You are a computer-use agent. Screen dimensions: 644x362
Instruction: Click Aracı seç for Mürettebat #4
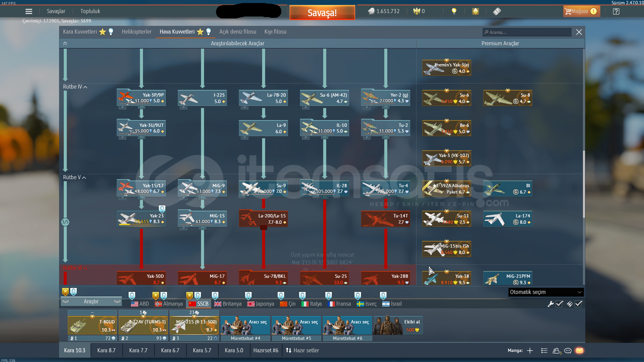(246, 326)
